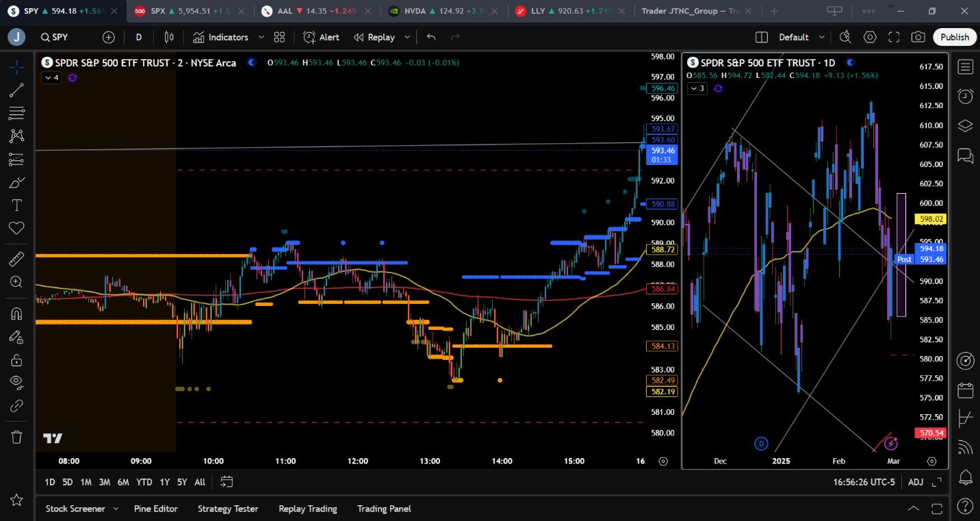Open the help center question mark
The width and height of the screenshot is (980, 521).
point(966,507)
